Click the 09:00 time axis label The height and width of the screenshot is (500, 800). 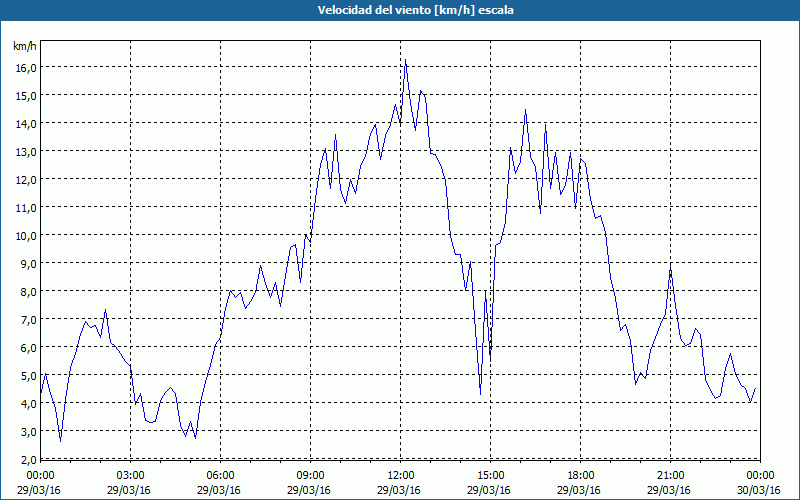coord(310,476)
